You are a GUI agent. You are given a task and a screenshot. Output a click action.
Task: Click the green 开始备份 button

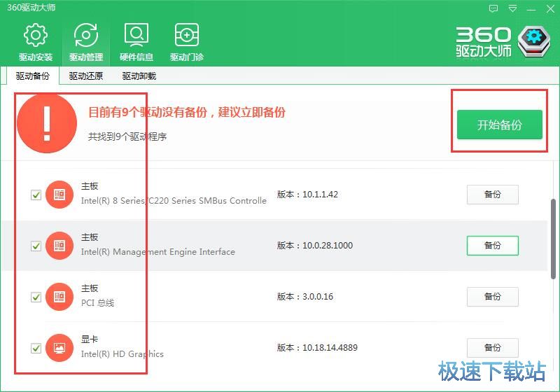tap(500, 125)
